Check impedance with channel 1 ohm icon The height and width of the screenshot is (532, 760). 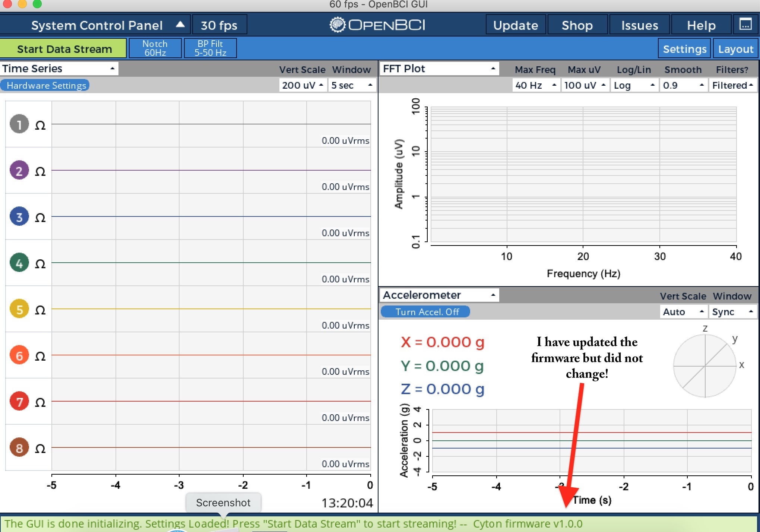point(40,125)
